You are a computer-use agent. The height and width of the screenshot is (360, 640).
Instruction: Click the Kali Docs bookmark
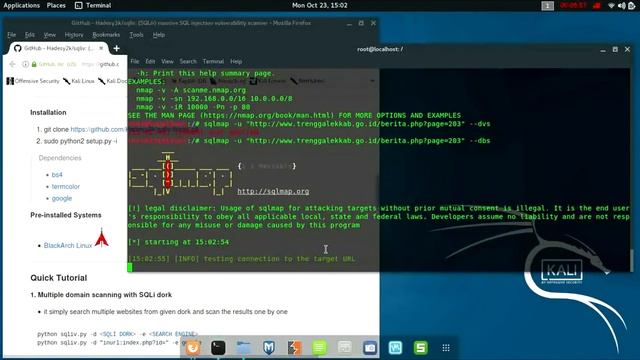pyautogui.click(x=112, y=81)
